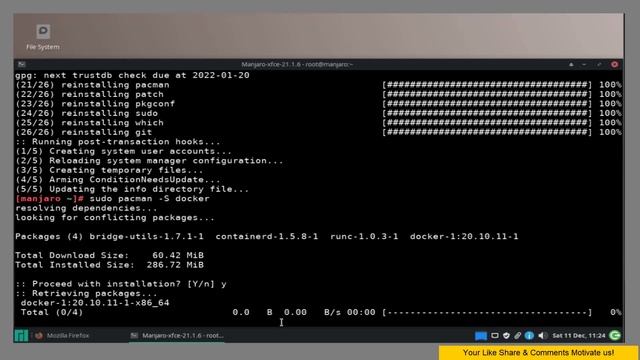
Task: Click 'containerd-1.5.8-1' package name
Action: point(267,236)
